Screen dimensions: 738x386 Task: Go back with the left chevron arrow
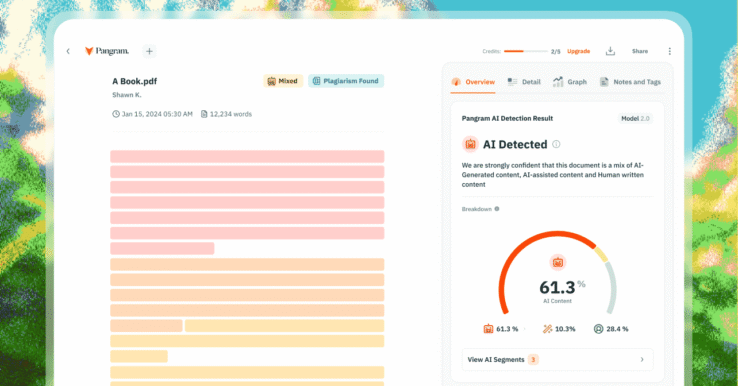click(x=68, y=51)
